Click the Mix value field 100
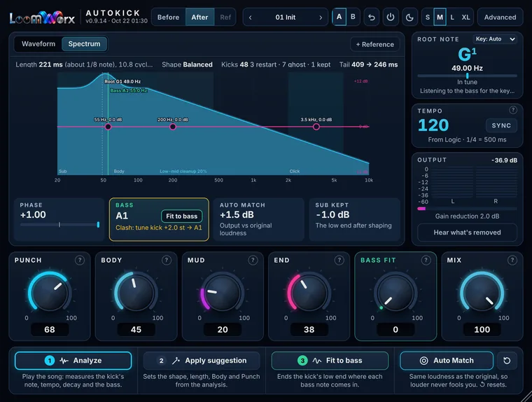 [482, 329]
